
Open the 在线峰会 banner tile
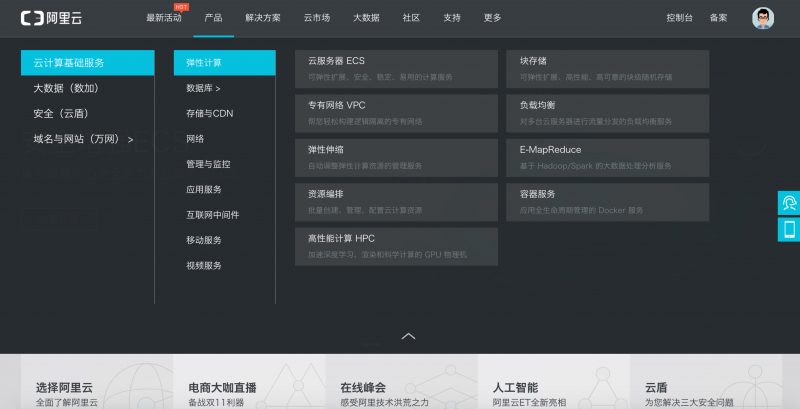pyautogui.click(x=402, y=381)
